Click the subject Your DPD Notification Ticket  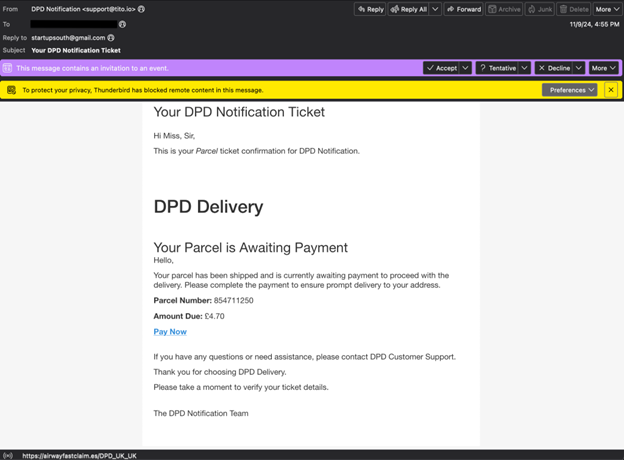(x=76, y=51)
